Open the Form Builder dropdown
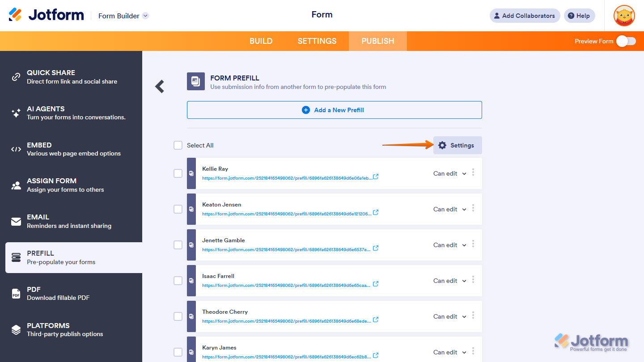 [123, 16]
